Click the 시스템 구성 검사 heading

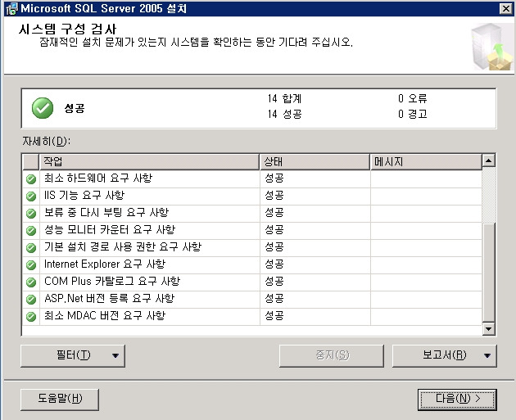click(68, 29)
